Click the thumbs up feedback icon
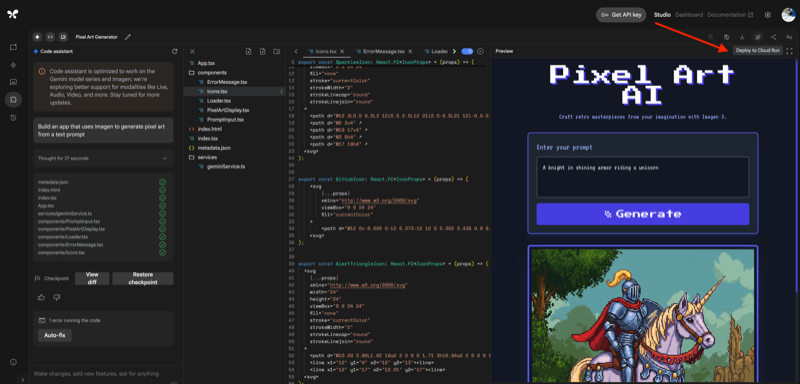The width and height of the screenshot is (800, 384). point(41,297)
